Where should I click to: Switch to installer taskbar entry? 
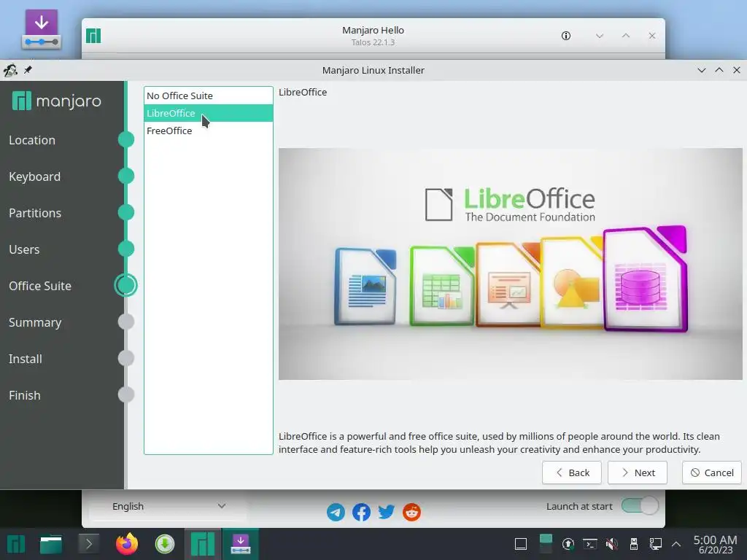point(241,544)
